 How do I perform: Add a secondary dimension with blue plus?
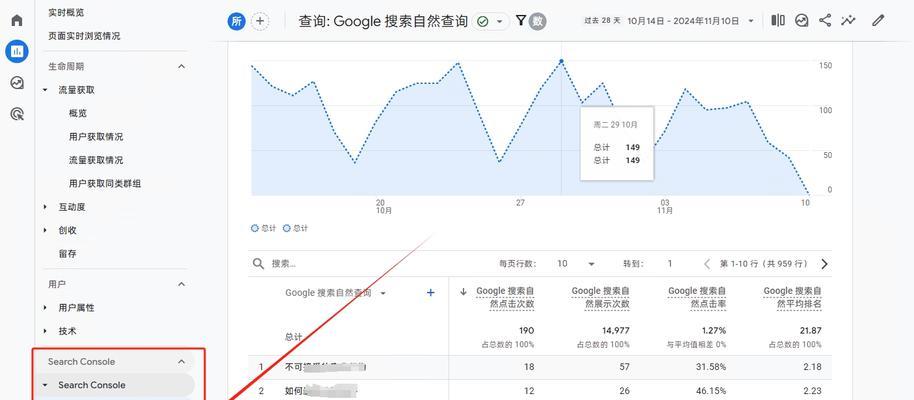431,293
